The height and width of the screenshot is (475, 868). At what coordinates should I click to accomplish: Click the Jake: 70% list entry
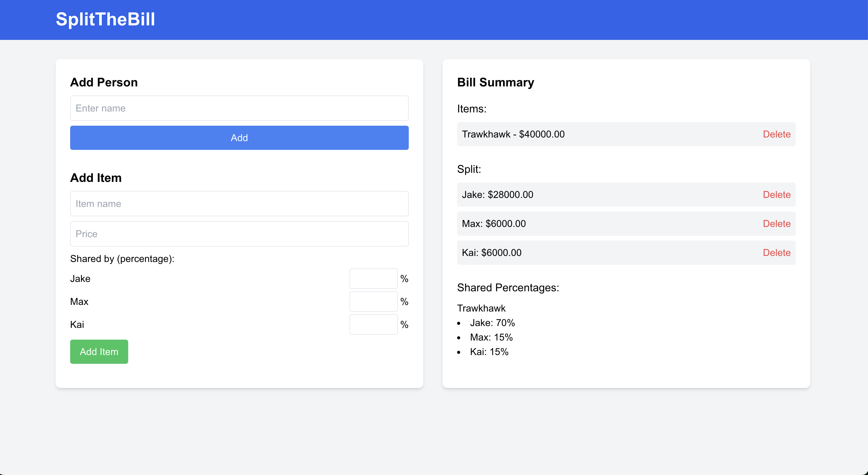tap(492, 323)
